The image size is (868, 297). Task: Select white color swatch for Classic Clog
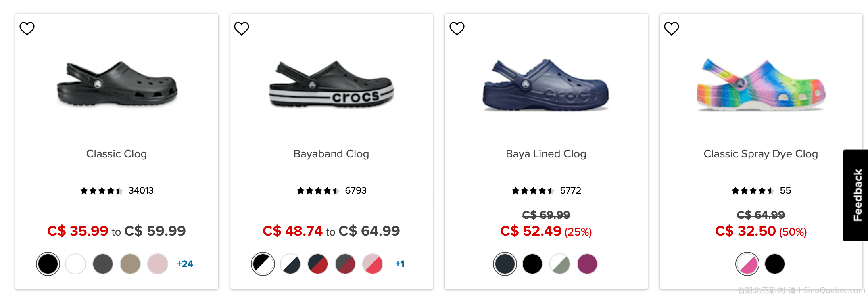[75, 264]
